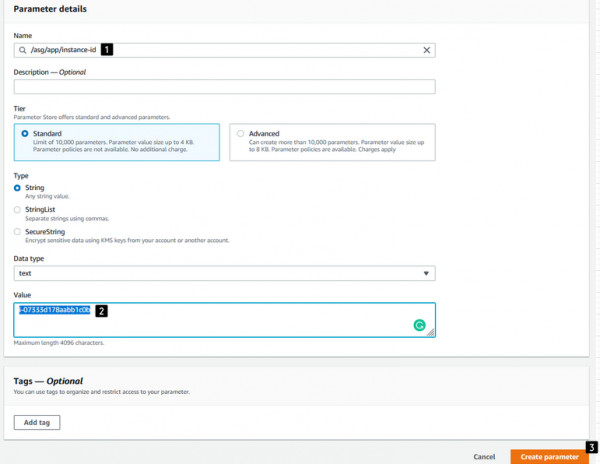Viewport: 600px width, 464px height.
Task: Pick the StringList type radio button
Action: click(x=18, y=209)
